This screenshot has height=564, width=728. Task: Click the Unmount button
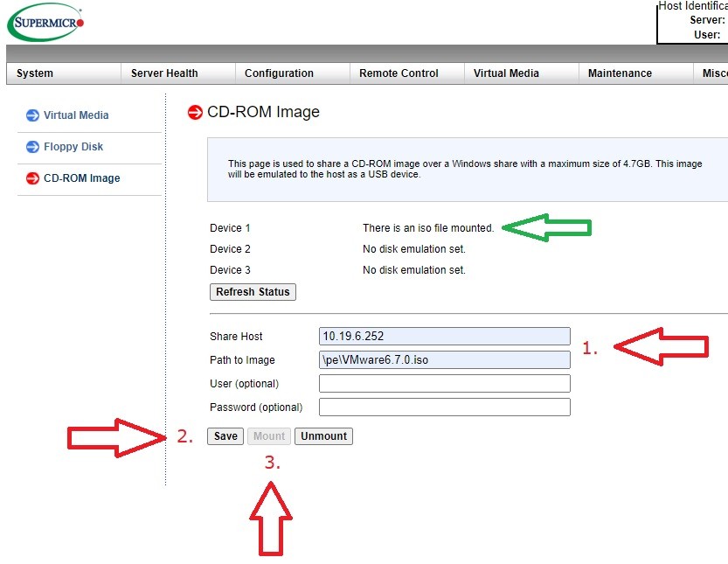(x=323, y=436)
